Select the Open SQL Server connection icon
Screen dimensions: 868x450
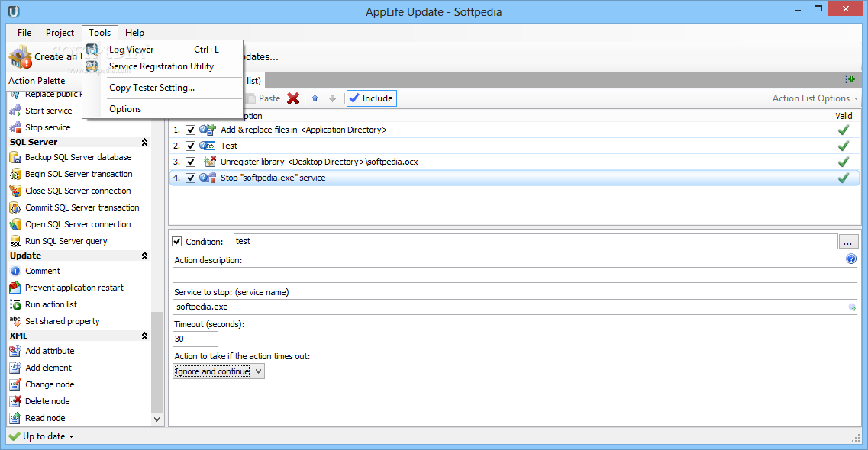pyautogui.click(x=15, y=224)
